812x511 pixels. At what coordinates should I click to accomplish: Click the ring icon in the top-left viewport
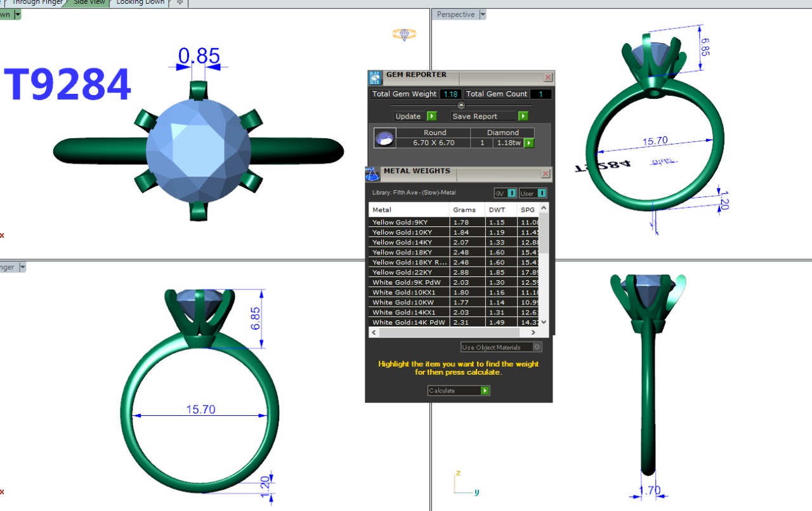(404, 34)
